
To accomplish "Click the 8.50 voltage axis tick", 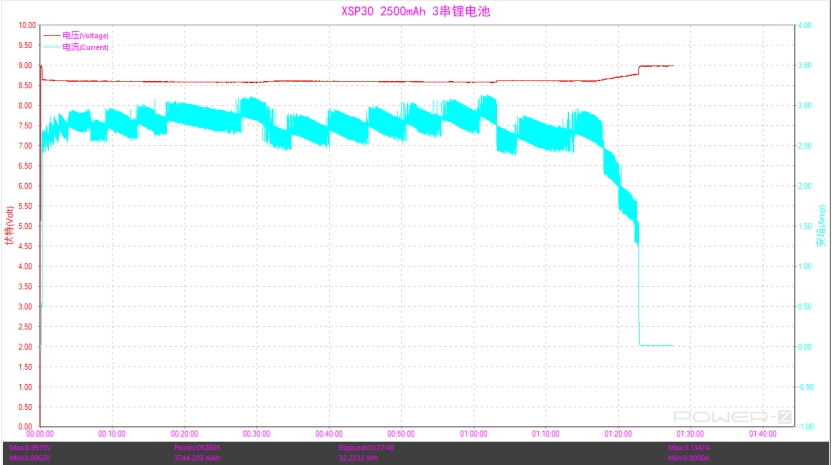I will pyautogui.click(x=25, y=85).
